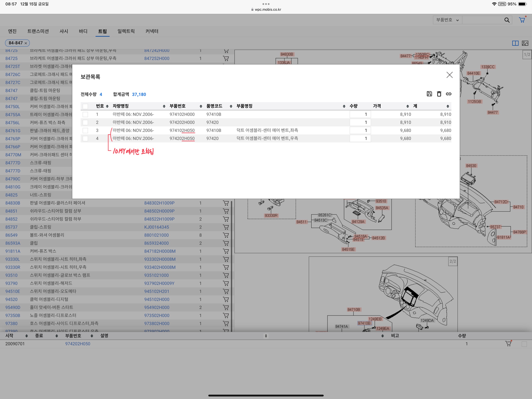Screen dimensions: 532x399
Task: Click quantity field for row 3
Action: point(360,130)
